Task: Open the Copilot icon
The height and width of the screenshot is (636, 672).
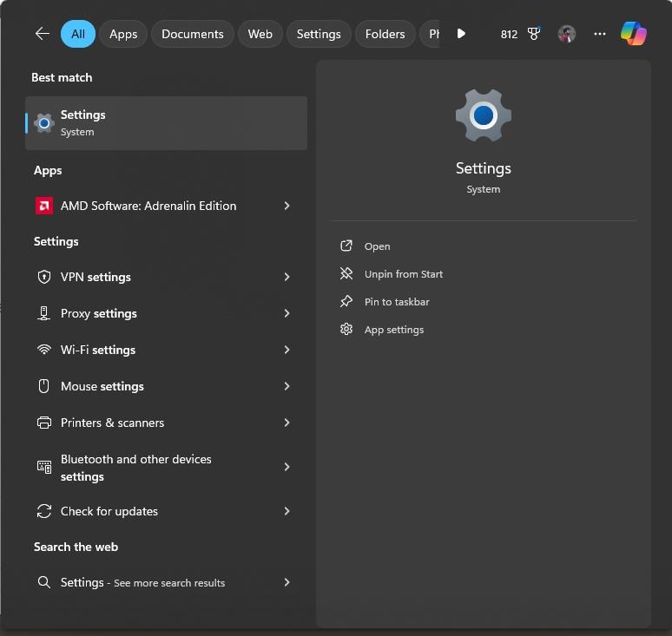Action: 634,34
